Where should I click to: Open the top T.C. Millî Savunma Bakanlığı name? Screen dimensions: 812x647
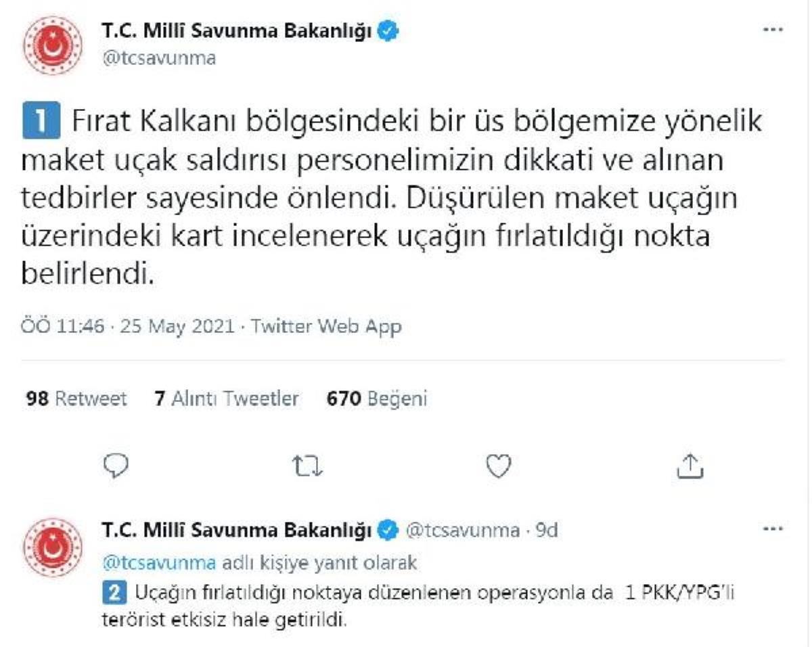point(236,32)
